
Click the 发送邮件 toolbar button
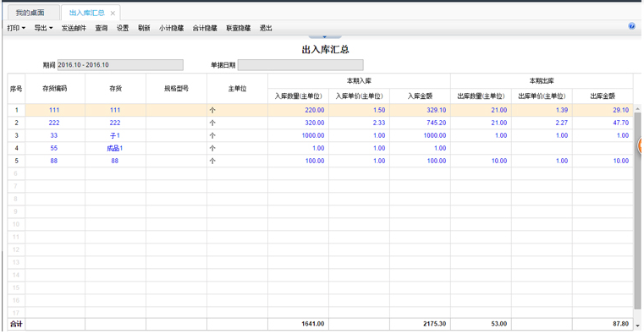point(74,28)
